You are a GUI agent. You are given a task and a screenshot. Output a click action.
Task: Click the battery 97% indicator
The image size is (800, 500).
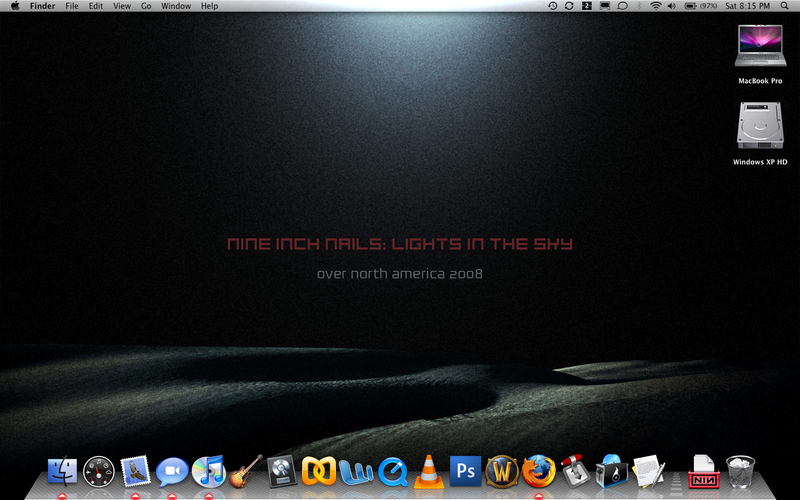click(701, 6)
